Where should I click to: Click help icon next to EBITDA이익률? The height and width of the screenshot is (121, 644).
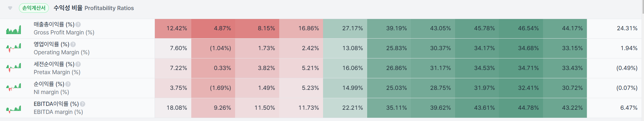83,104
